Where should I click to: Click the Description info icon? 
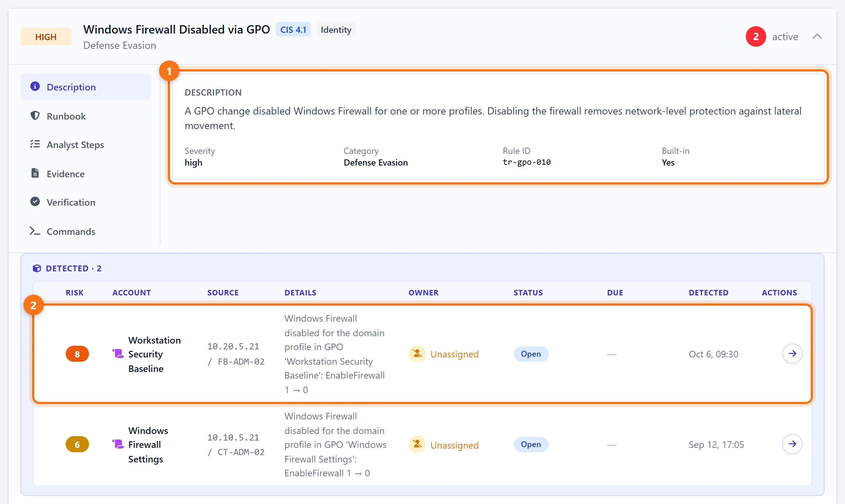click(x=35, y=86)
